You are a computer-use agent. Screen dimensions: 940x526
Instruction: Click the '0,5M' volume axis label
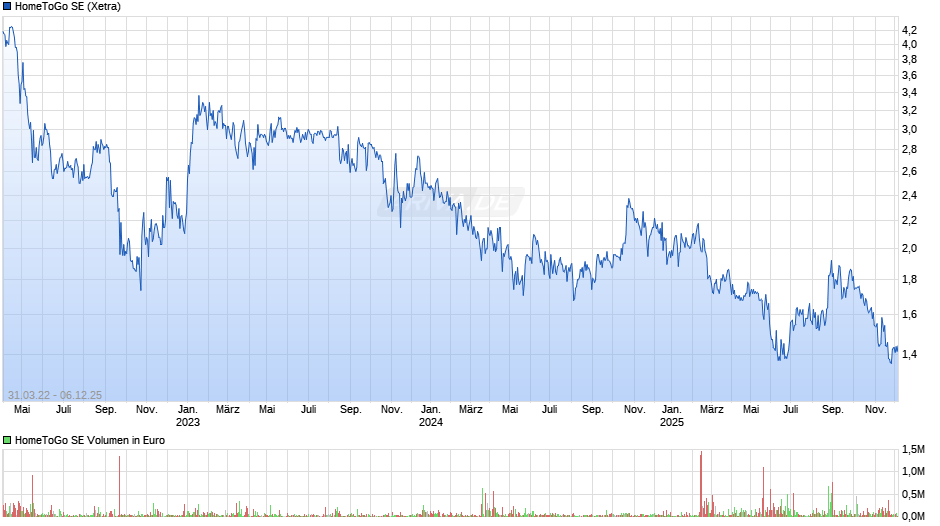pos(913,494)
